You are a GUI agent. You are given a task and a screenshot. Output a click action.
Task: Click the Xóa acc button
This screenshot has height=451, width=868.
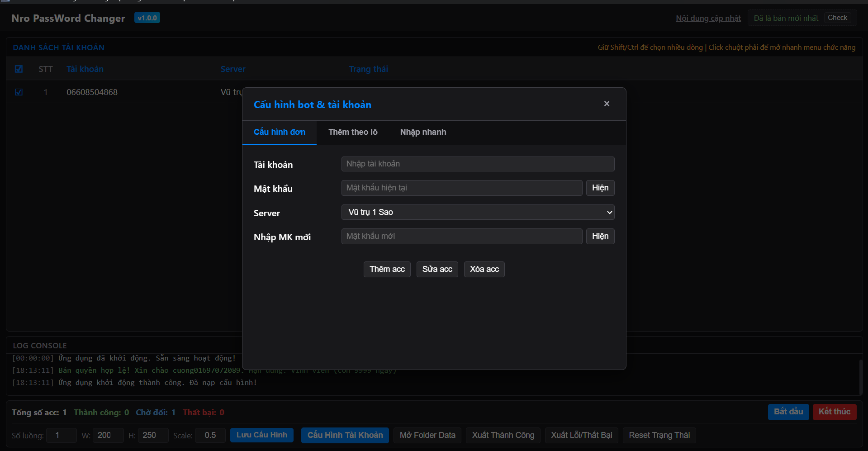click(x=484, y=269)
